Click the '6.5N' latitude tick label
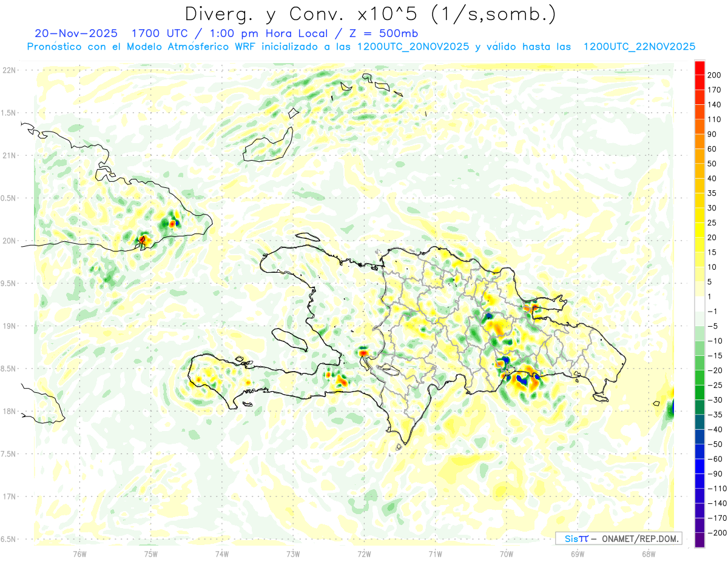 pos(8,539)
